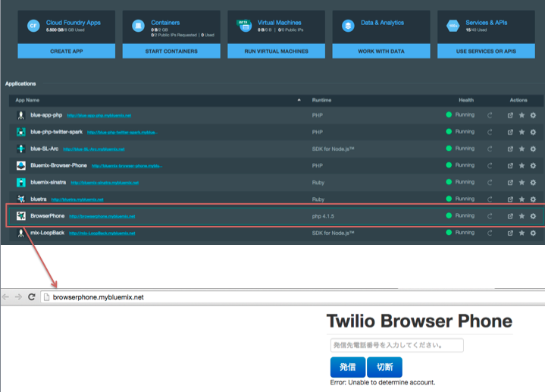Restart the Bluemix-Browser-Phone app
This screenshot has width=545, height=392.
pyautogui.click(x=490, y=165)
